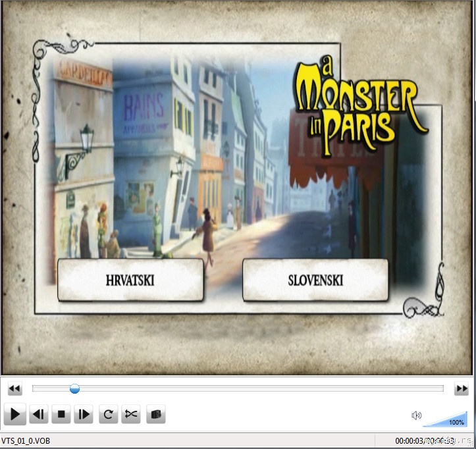Click the blue seek bar handle
This screenshot has height=449, width=476.
coord(74,388)
